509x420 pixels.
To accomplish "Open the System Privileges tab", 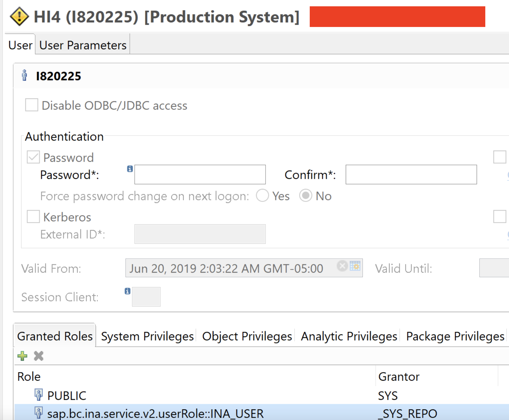I will click(147, 336).
